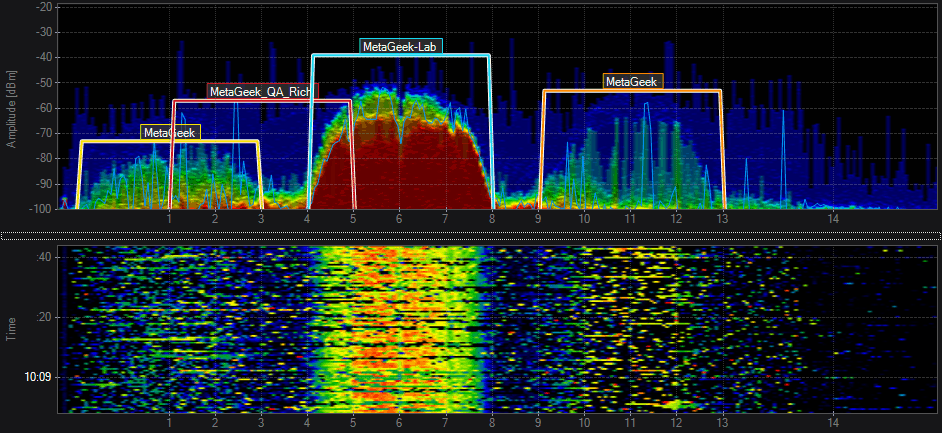
Task: Click the :40 time marker on waterfall
Action: tap(44, 257)
